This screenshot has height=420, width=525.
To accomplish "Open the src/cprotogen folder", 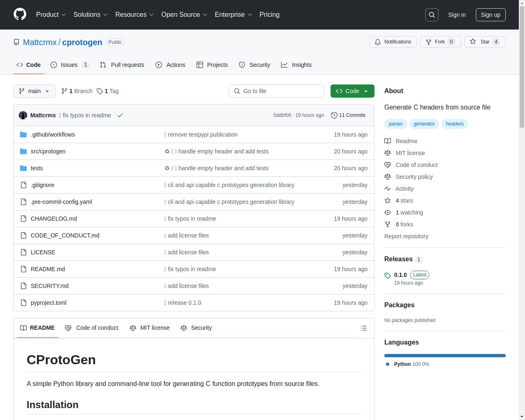I will tap(48, 151).
